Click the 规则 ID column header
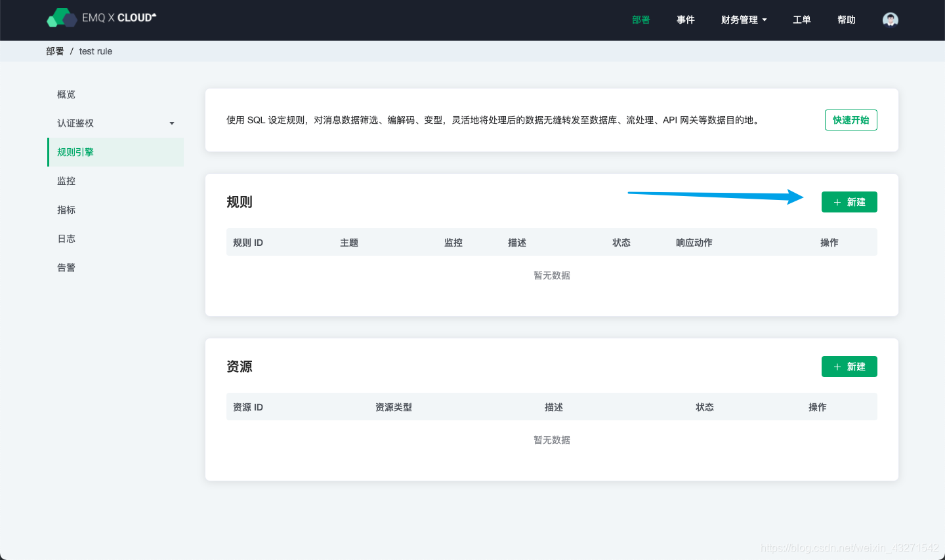The image size is (945, 560). [248, 243]
